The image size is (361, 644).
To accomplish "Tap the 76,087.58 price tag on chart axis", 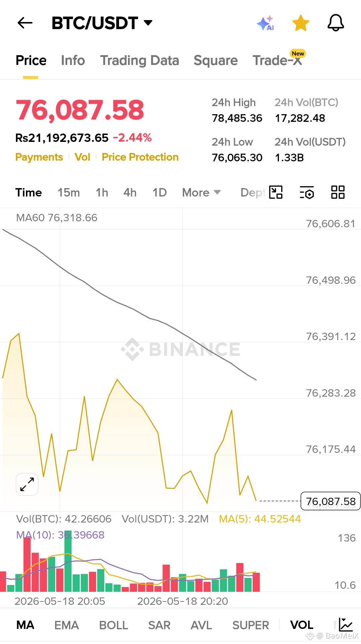I will coord(331,501).
